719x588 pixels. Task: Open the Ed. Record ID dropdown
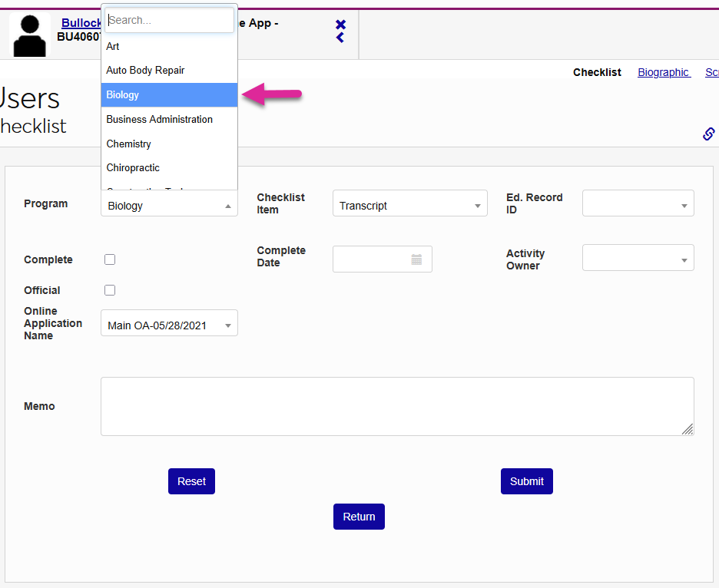(x=638, y=204)
